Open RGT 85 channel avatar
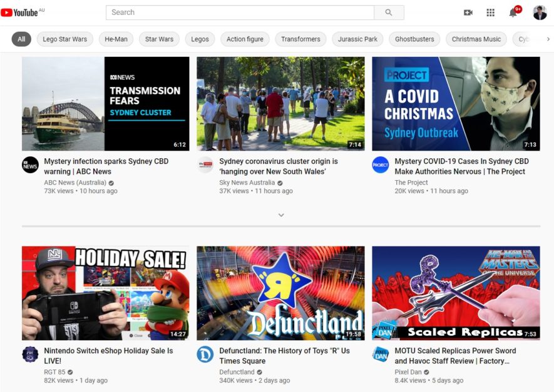 tap(31, 354)
